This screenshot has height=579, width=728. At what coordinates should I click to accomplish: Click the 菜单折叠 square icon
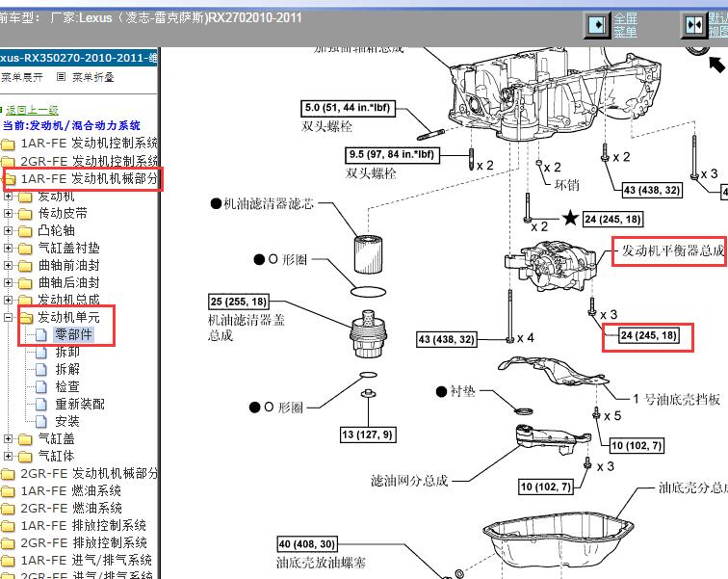[61, 77]
